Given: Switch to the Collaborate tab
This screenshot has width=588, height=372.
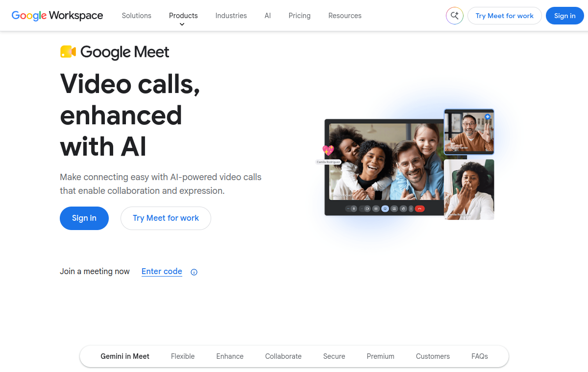Looking at the screenshot, I should coord(283,356).
